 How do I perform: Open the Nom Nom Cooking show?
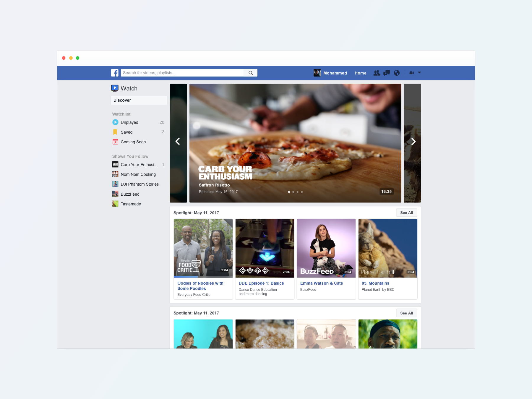(138, 174)
